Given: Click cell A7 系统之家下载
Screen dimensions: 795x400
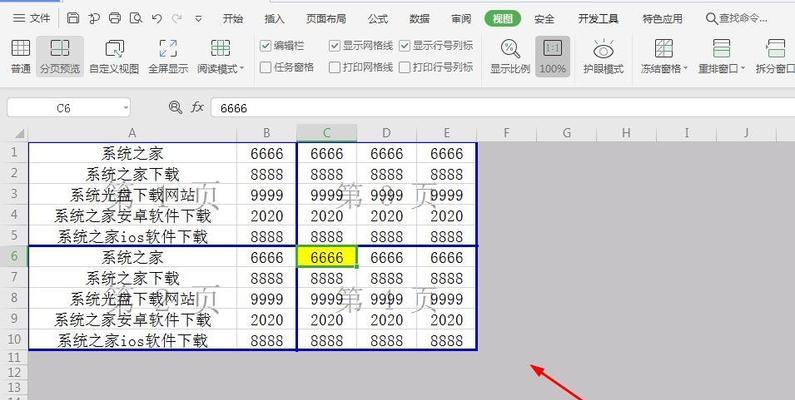Looking at the screenshot, I should pyautogui.click(x=132, y=278).
